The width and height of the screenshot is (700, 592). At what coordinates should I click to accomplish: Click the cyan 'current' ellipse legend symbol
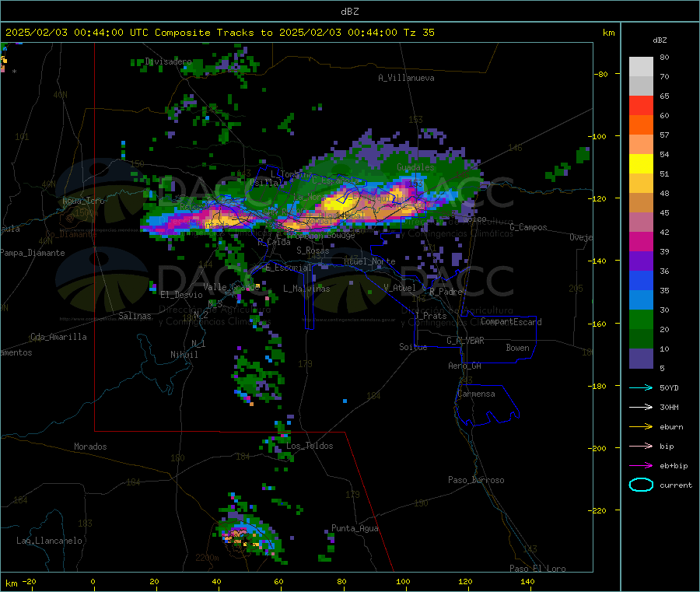coord(641,485)
